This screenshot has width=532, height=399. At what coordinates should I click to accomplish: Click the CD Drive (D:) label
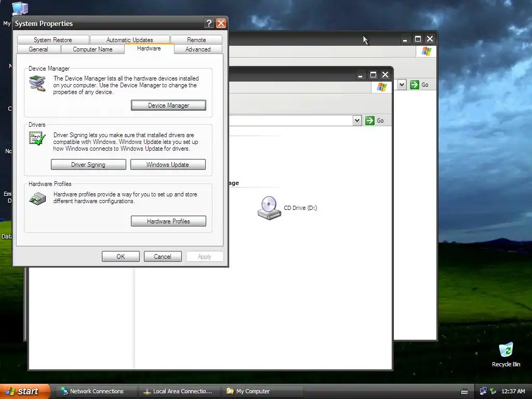pyautogui.click(x=300, y=208)
